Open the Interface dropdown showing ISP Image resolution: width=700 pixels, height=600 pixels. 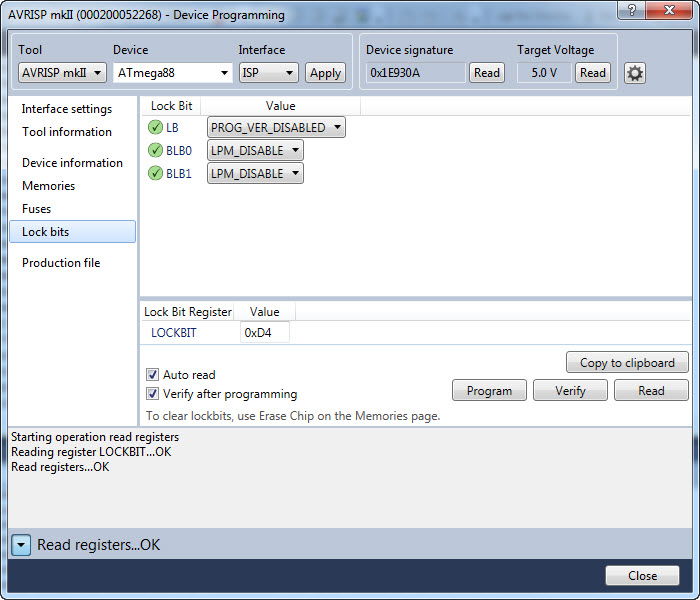[269, 73]
